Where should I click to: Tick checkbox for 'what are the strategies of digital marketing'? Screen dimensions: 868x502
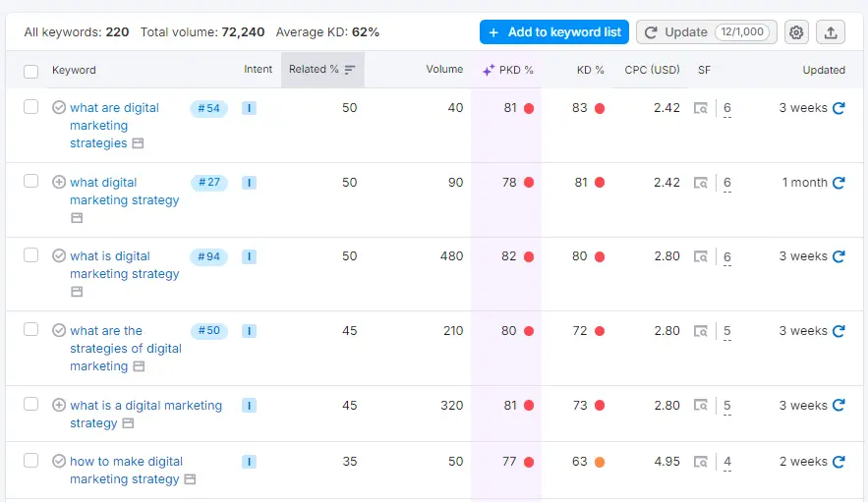(31, 330)
